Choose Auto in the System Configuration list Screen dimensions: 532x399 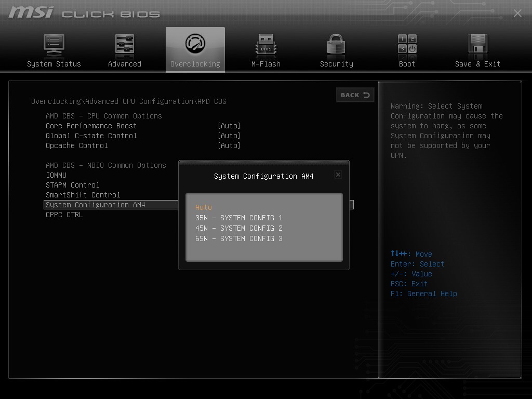[204, 207]
